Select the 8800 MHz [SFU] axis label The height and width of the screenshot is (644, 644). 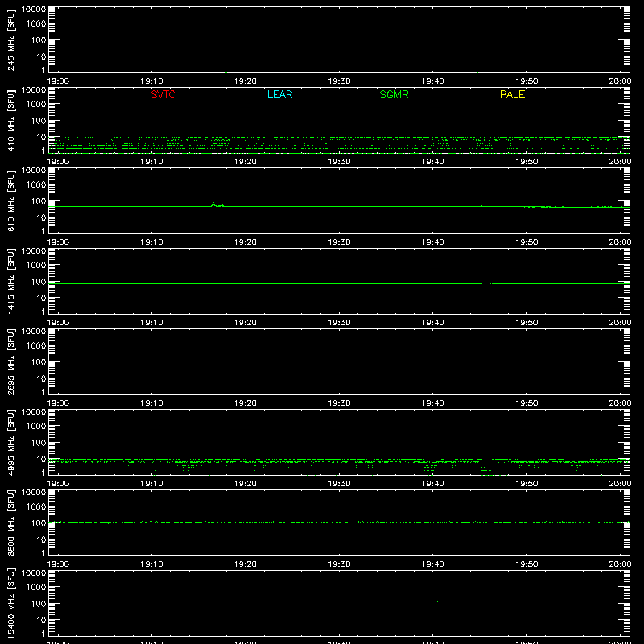10,522
